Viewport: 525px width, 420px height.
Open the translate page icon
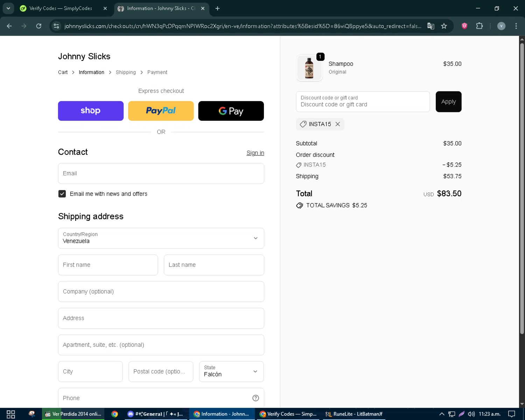tap(431, 26)
